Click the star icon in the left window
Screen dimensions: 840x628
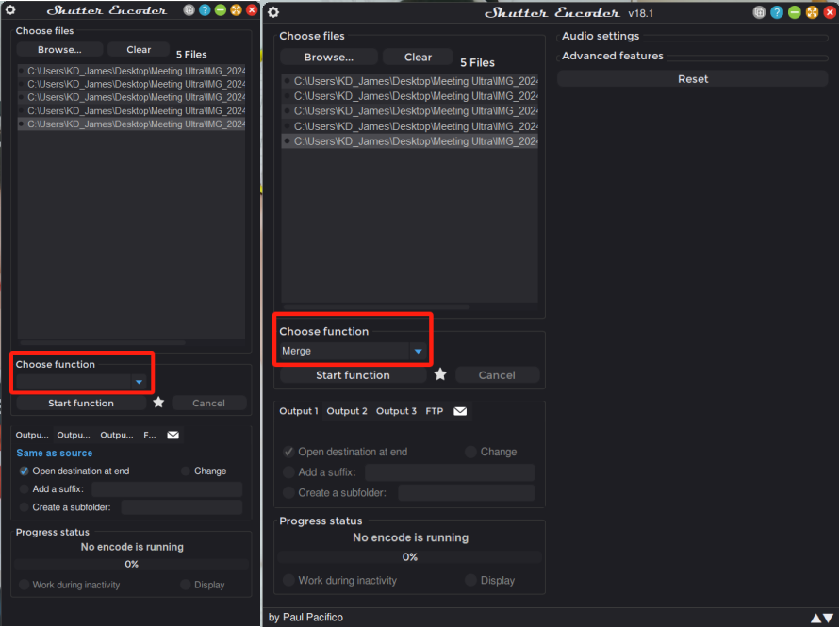(157, 402)
